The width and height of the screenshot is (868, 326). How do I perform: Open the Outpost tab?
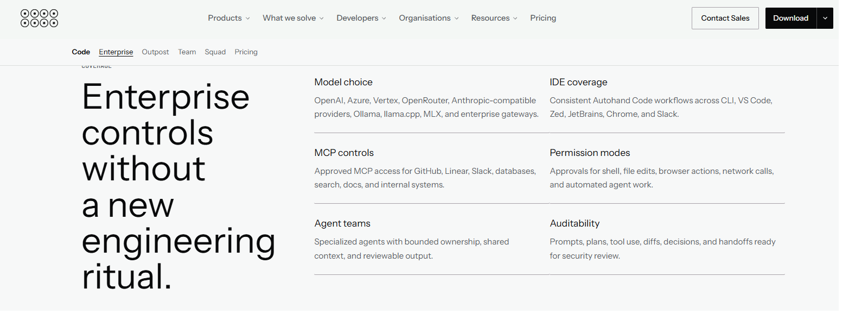click(x=155, y=52)
